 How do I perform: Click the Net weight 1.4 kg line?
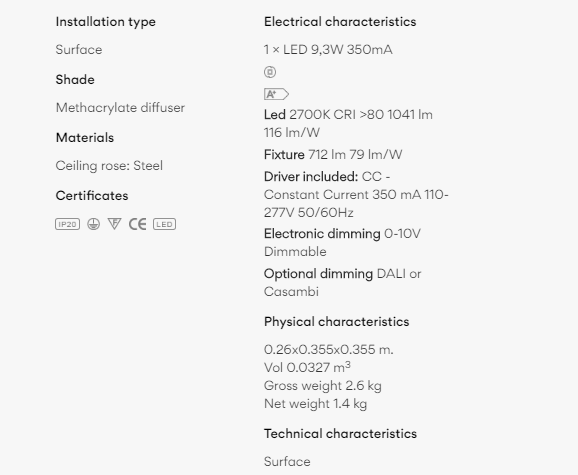(316, 404)
